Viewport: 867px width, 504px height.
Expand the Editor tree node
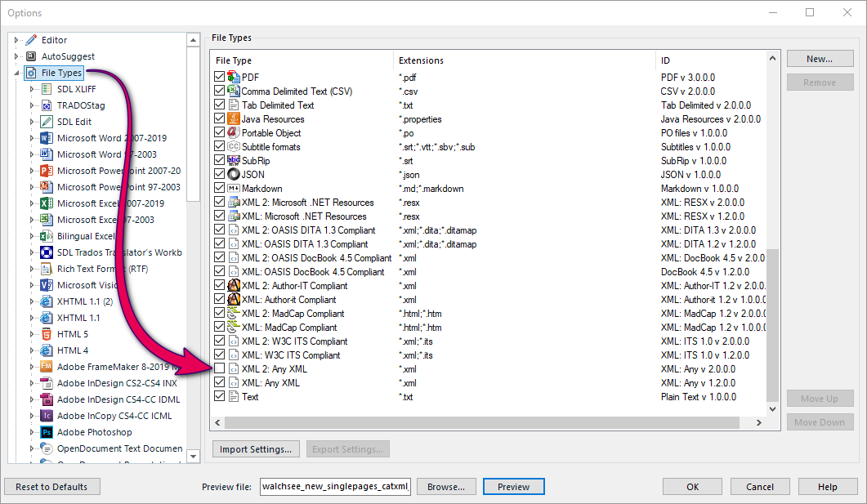(x=17, y=39)
